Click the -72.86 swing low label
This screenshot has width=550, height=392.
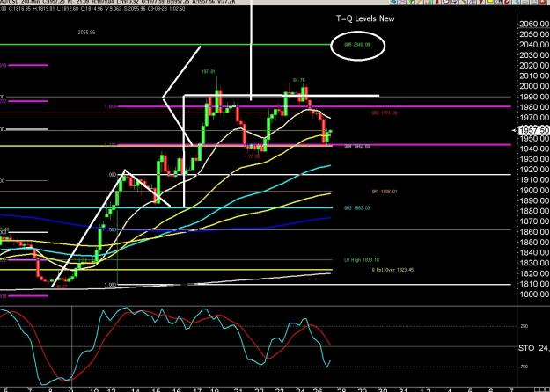pyautogui.click(x=253, y=156)
